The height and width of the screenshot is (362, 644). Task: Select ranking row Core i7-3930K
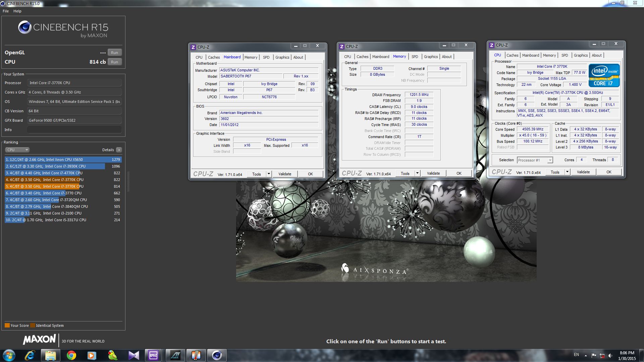63,166
